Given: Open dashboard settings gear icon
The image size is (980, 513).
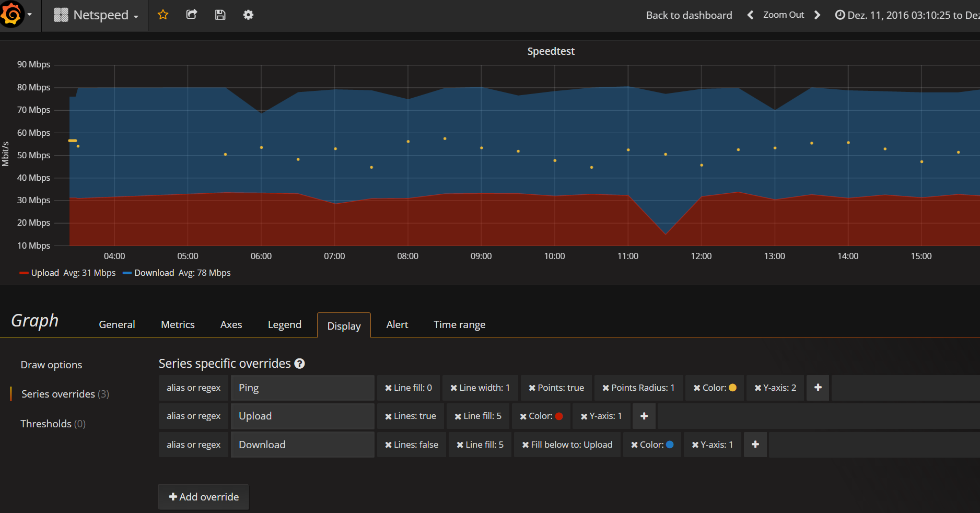Looking at the screenshot, I should coord(248,15).
